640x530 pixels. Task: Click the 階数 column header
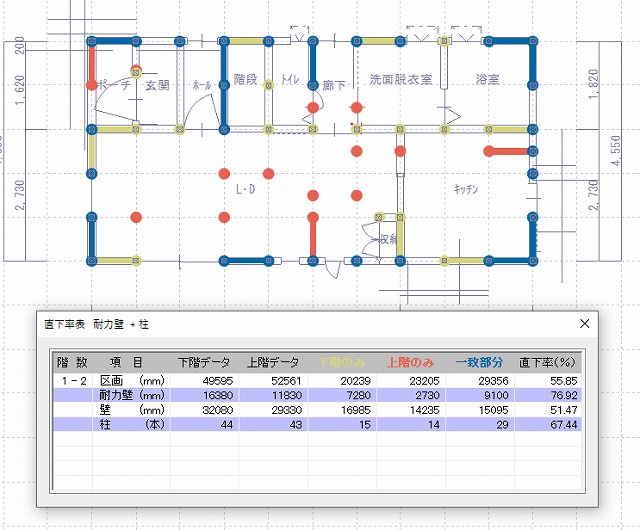point(72,362)
